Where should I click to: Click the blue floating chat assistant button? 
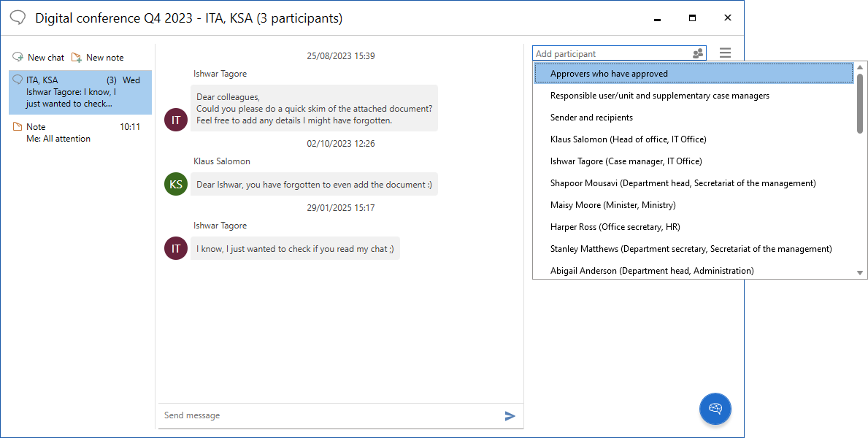point(715,409)
